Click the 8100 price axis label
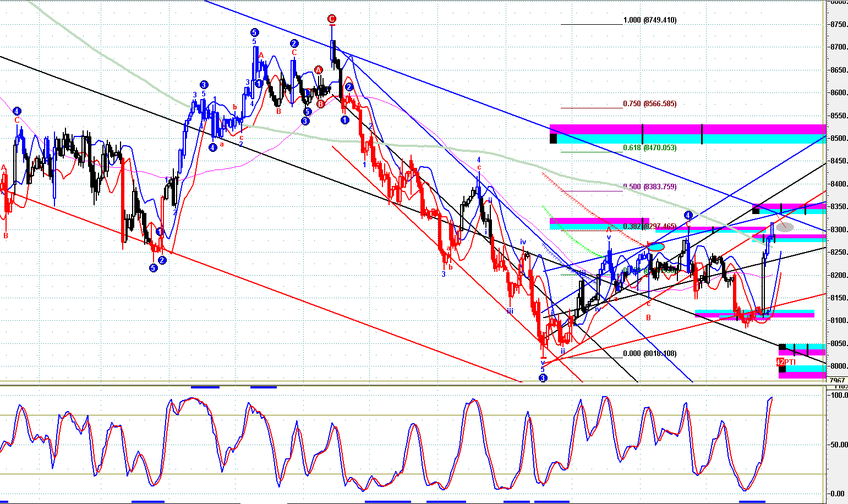The width and height of the screenshot is (848, 504). point(839,321)
